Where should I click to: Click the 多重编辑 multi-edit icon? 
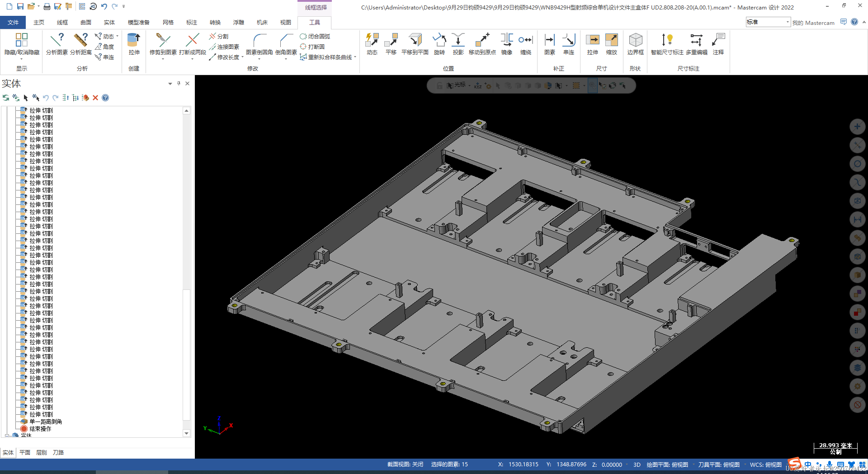click(x=696, y=44)
